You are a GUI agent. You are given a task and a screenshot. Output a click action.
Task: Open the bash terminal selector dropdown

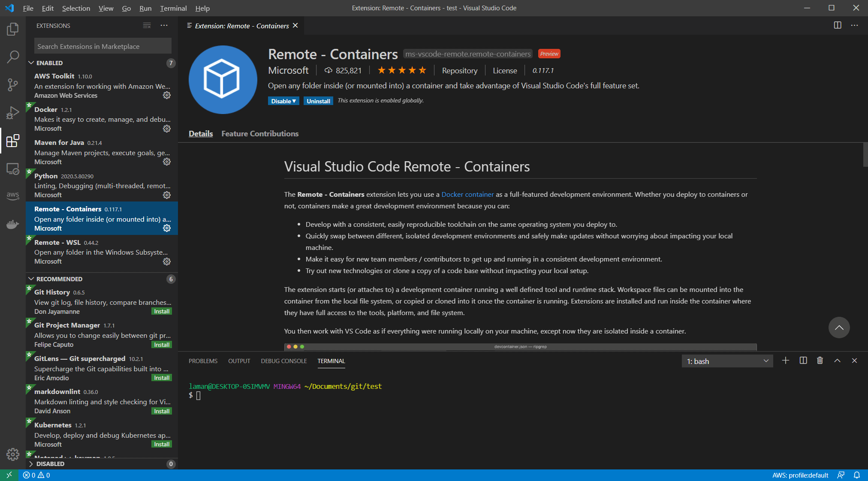(x=727, y=361)
